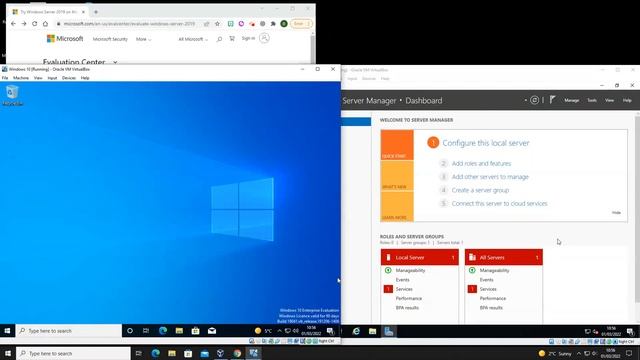The width and height of the screenshot is (640, 360).
Task: Open Chrome from the host taskbar
Action: pyautogui.click(x=237, y=353)
